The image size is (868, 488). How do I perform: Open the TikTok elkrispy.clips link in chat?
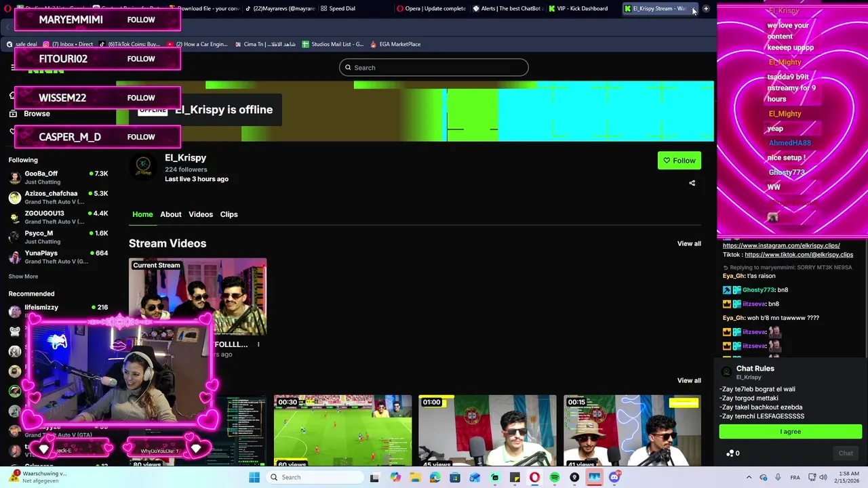[799, 255]
